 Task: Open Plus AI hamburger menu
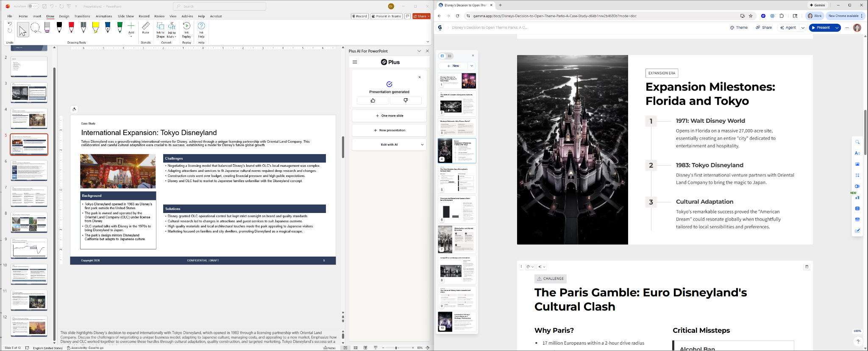355,62
